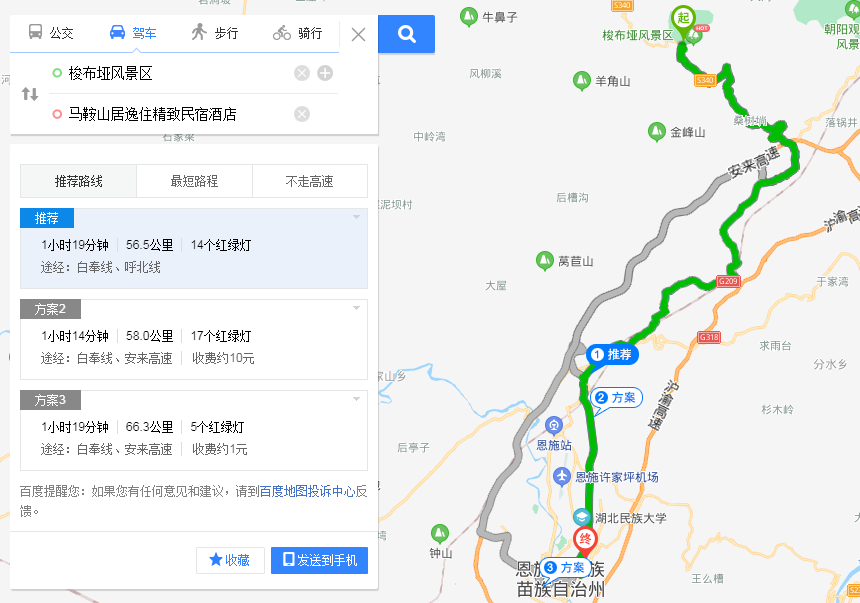
Task: Select the 推荐路线 route option
Action: click(78, 181)
